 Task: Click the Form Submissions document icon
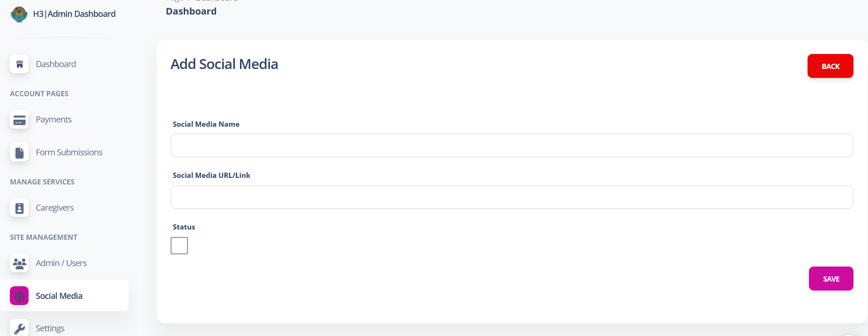[19, 153]
